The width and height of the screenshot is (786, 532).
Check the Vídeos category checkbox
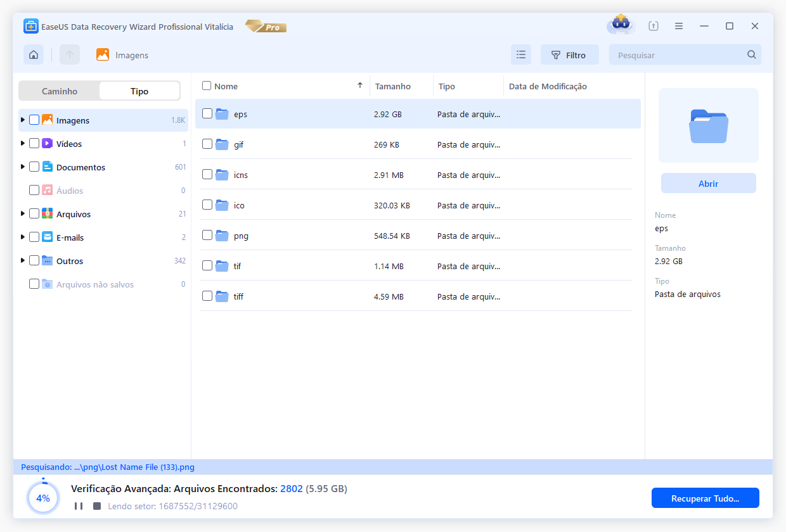point(34,143)
